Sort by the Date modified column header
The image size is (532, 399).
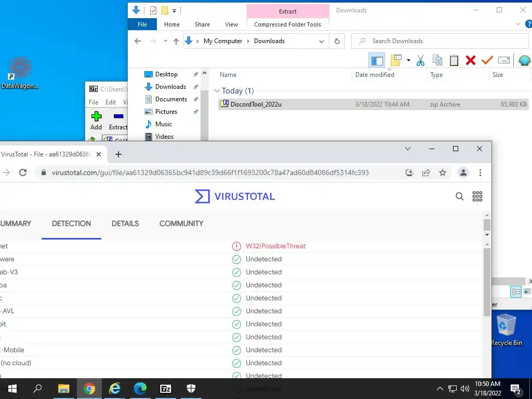pyautogui.click(x=375, y=75)
